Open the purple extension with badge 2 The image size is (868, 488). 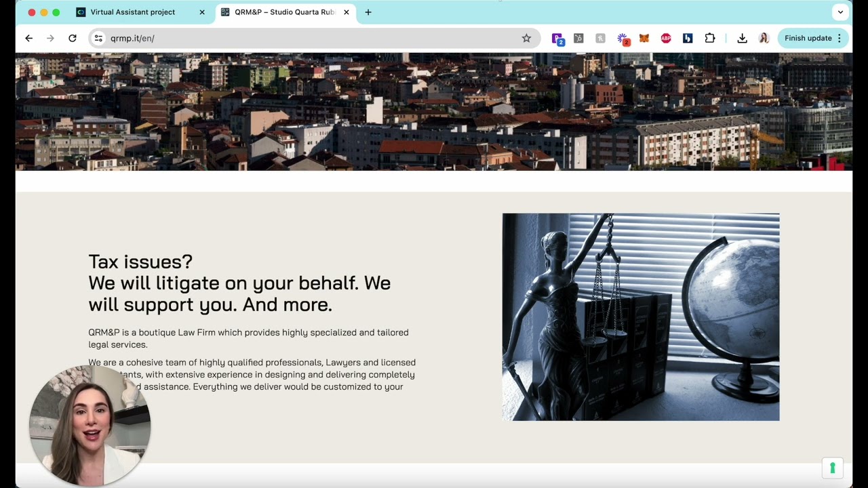[557, 39]
